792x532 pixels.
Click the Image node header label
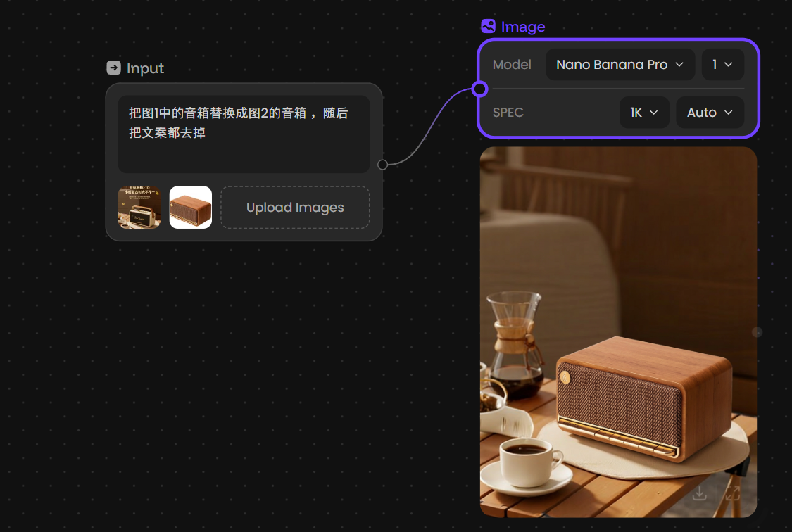[522, 26]
